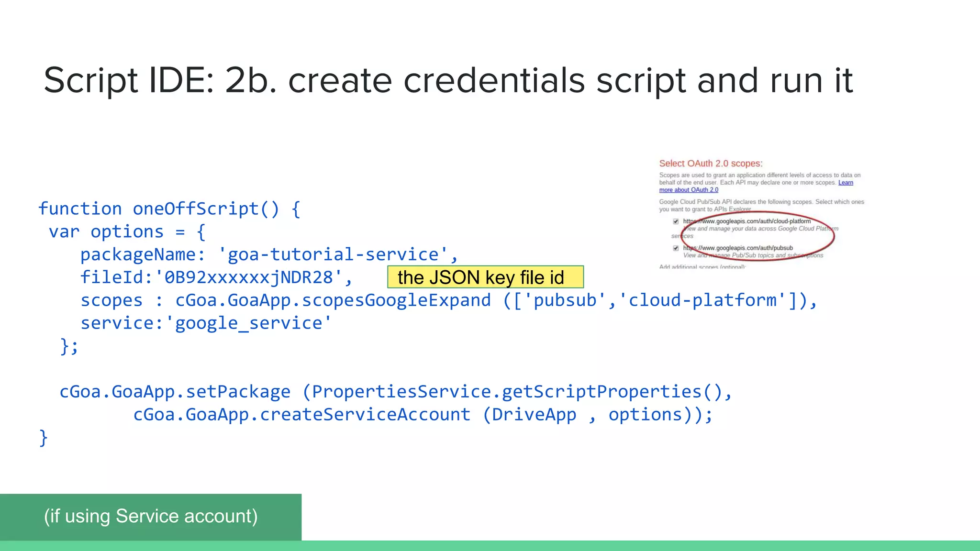Image resolution: width=980 pixels, height=551 pixels.
Task: Toggle the cloud-platform scope checkbox
Action: point(676,221)
